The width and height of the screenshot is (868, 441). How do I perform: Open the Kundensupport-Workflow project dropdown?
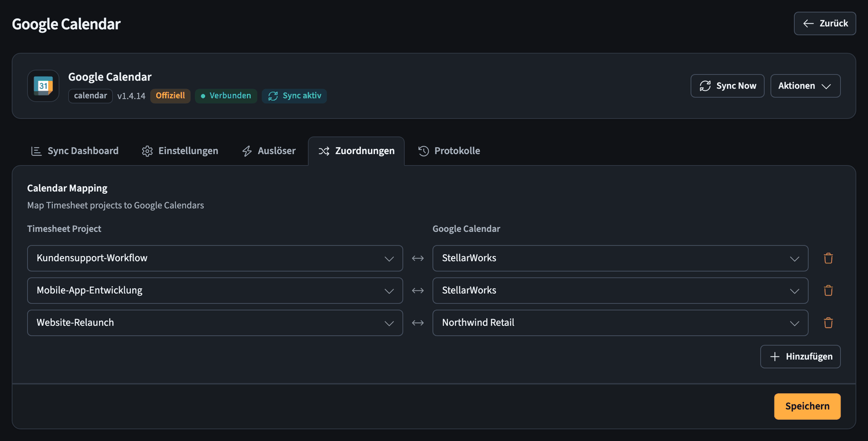(215, 259)
